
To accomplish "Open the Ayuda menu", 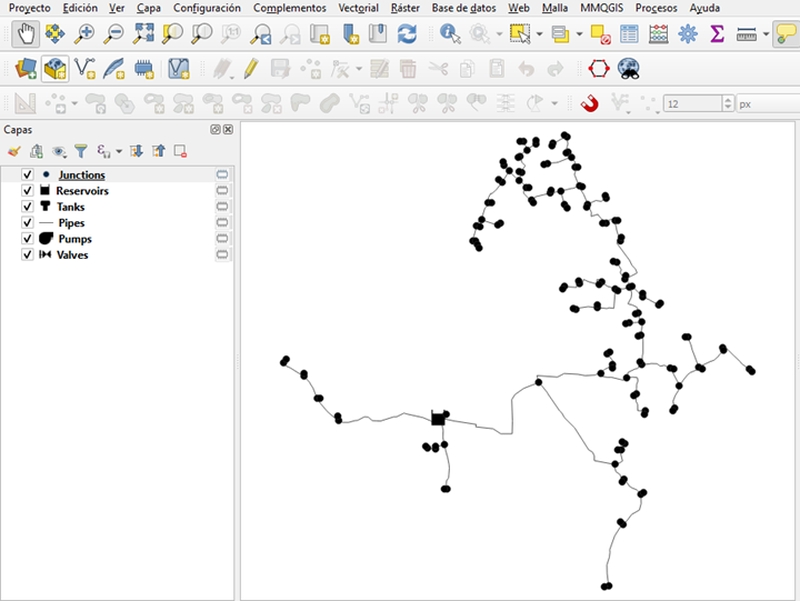I will click(x=705, y=8).
